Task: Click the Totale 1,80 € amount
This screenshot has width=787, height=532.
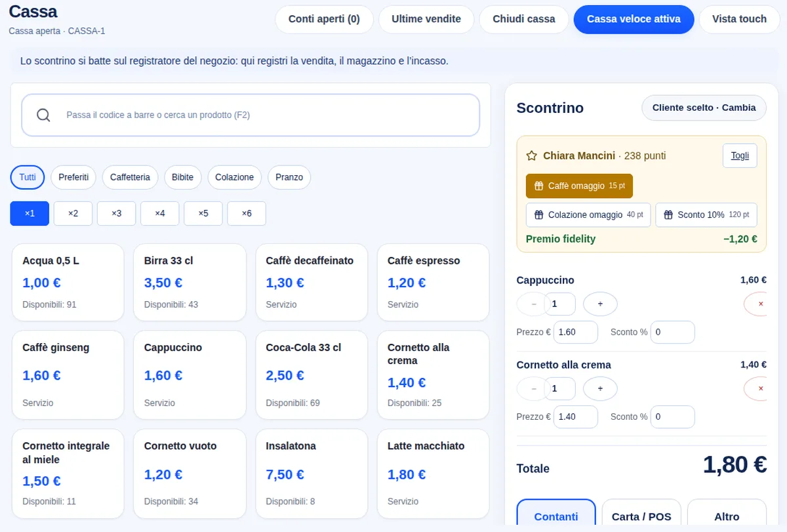Action: pyautogui.click(x=735, y=464)
